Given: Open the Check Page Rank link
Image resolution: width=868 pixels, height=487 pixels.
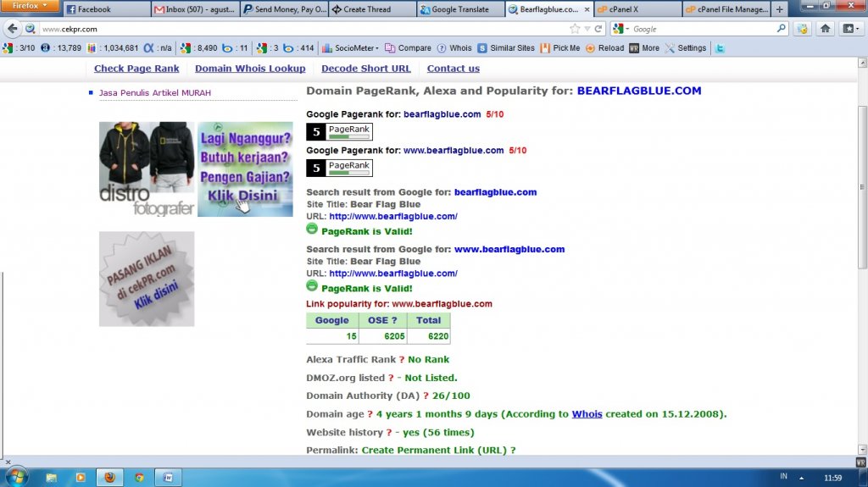Looking at the screenshot, I should pyautogui.click(x=136, y=69).
